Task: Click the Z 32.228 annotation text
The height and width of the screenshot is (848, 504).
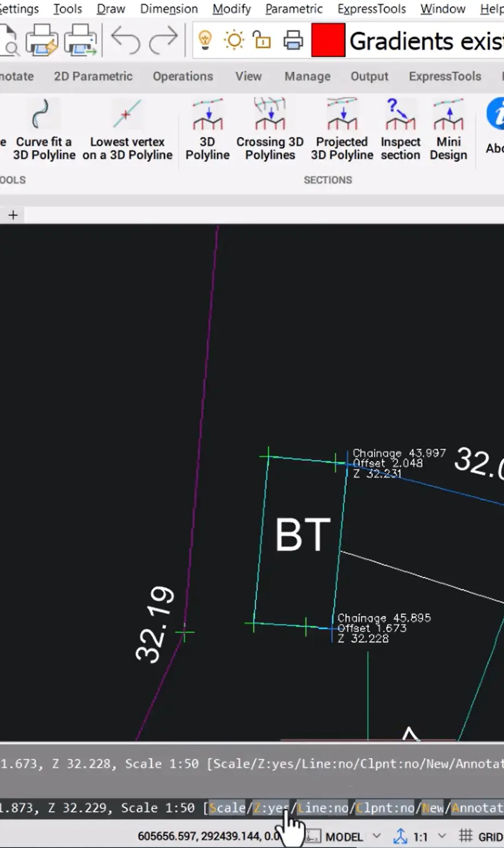Action: click(363, 638)
